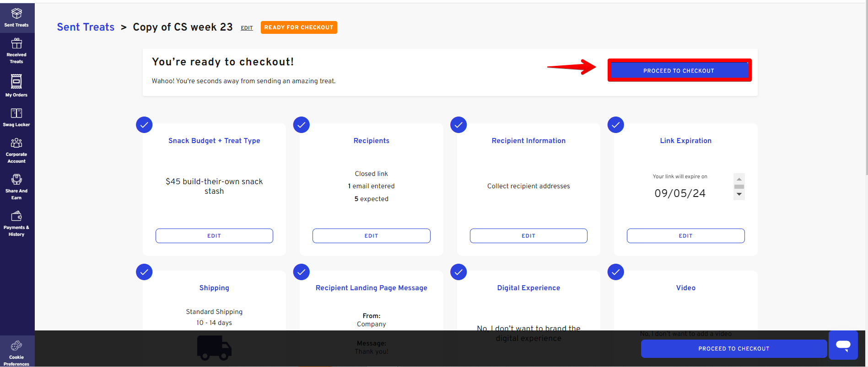Edit the Snack Budget + Treat Type
This screenshot has height=367, width=868.
pos(214,236)
